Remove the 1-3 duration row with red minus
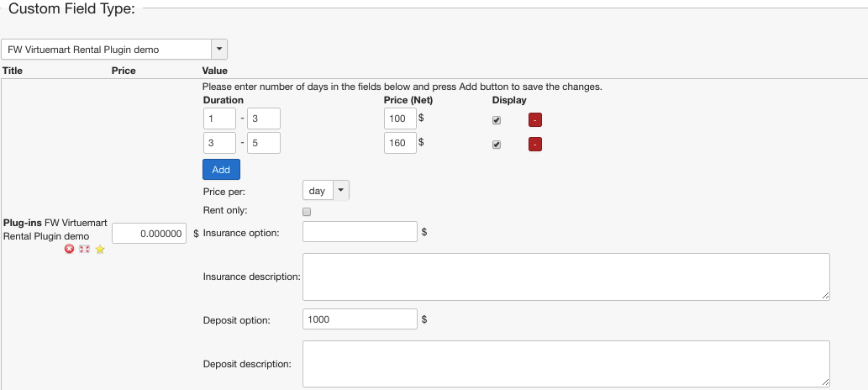 535,119
